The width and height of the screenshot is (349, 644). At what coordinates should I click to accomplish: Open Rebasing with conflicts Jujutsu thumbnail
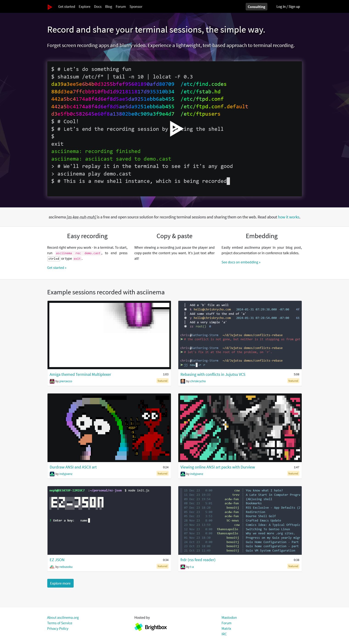(x=240, y=335)
